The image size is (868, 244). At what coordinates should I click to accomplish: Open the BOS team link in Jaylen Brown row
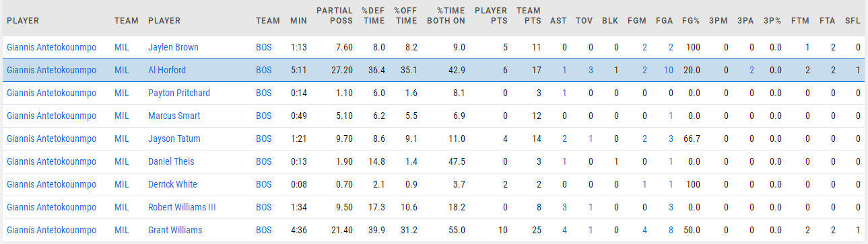264,48
